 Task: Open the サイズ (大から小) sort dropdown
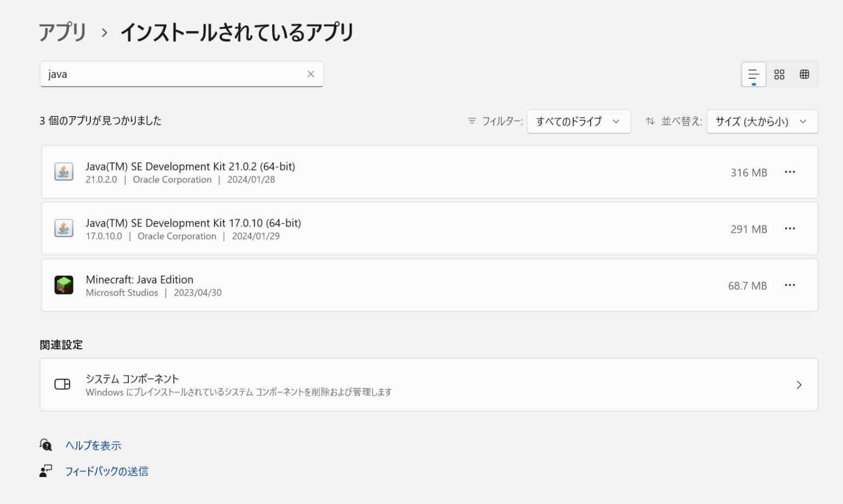coord(762,121)
